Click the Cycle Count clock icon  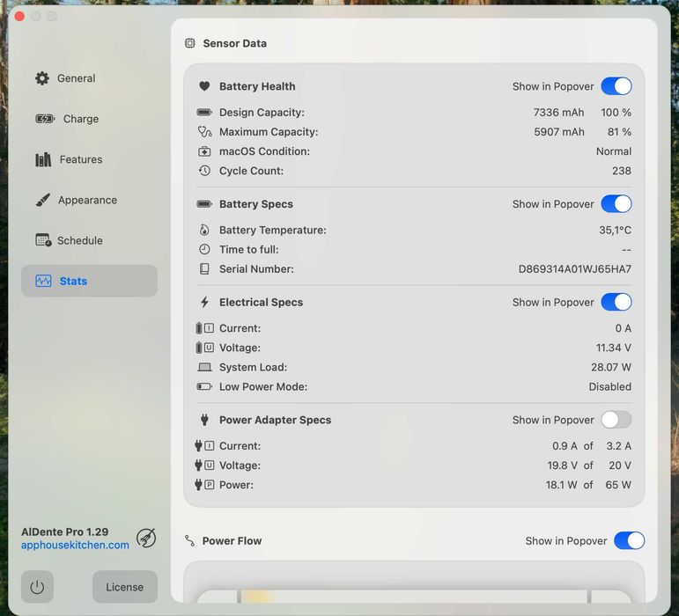coord(204,171)
